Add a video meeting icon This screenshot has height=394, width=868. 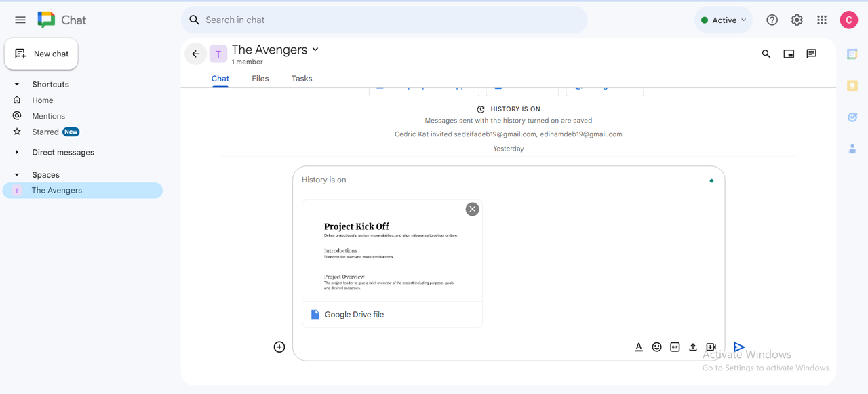711,347
